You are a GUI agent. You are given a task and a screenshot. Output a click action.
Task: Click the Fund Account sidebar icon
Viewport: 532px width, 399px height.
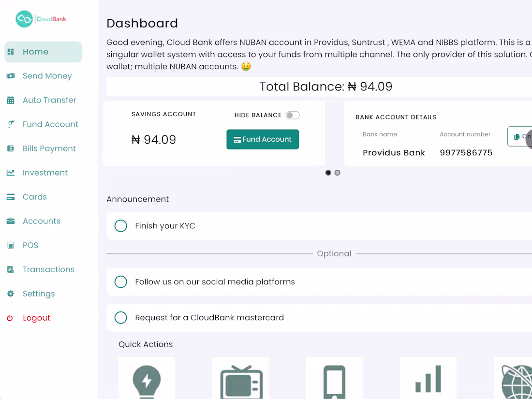click(11, 124)
